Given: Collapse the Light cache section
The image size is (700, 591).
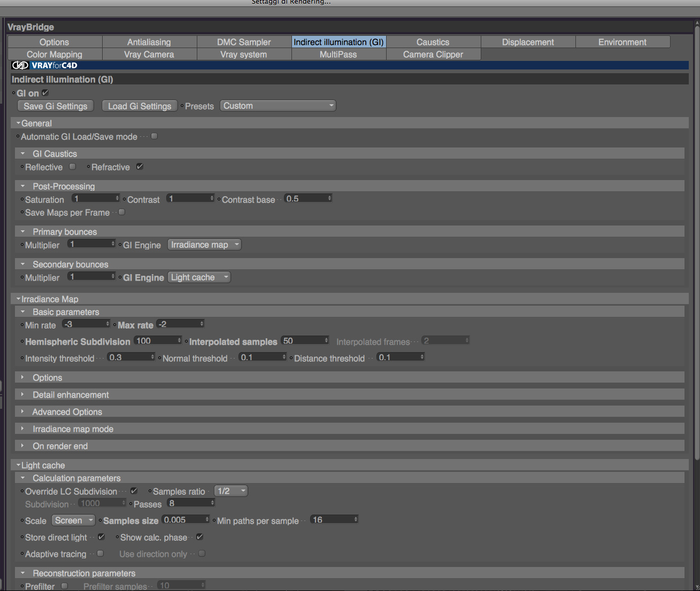Looking at the screenshot, I should 18,465.
